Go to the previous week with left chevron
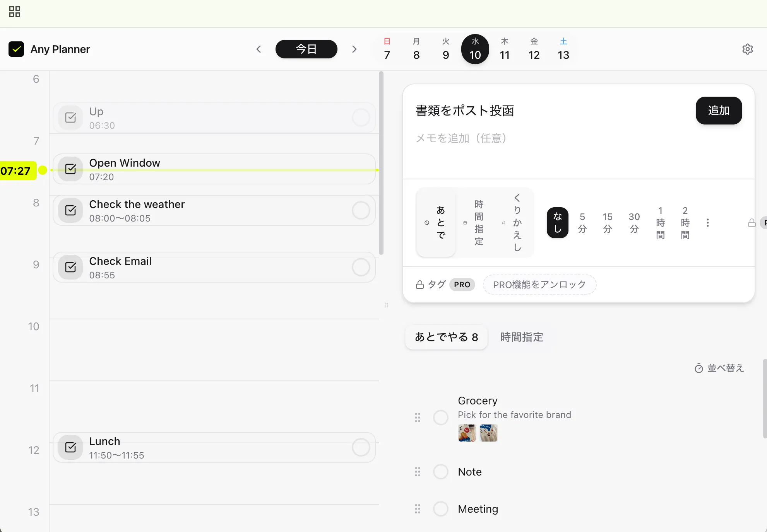The width and height of the screenshot is (767, 532). pyautogui.click(x=259, y=49)
